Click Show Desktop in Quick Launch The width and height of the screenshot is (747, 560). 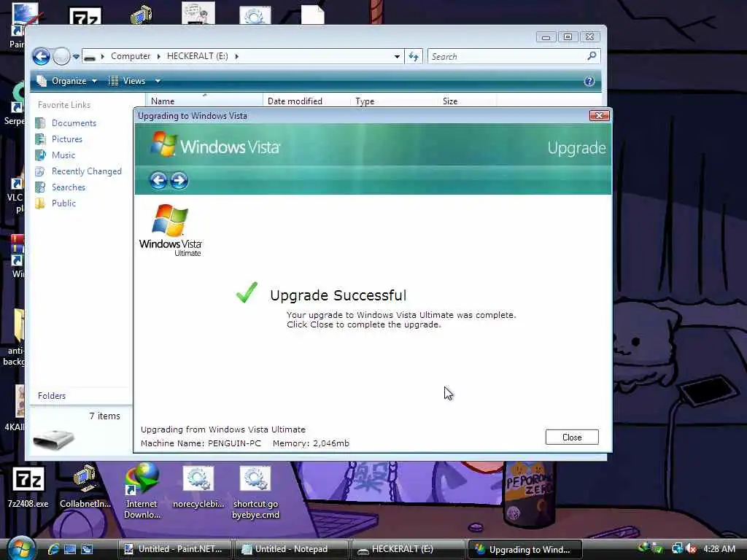click(x=70, y=549)
